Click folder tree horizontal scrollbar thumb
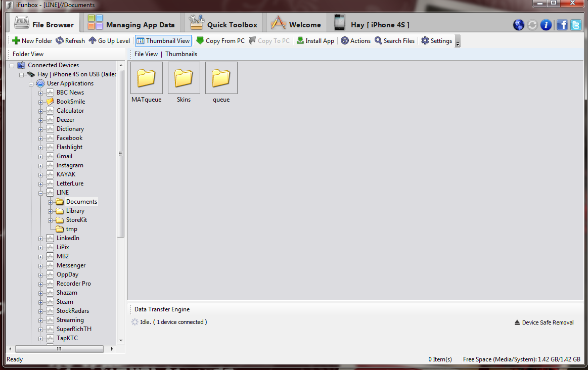 click(x=59, y=349)
